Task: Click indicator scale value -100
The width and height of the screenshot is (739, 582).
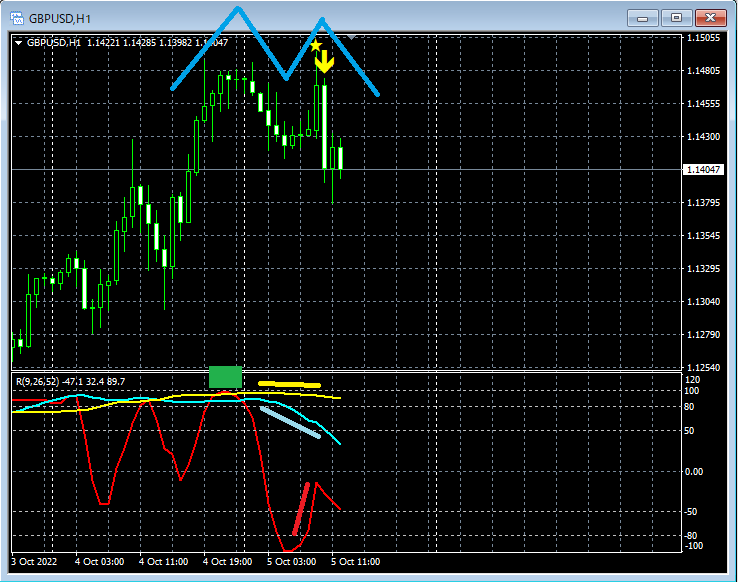Action: click(693, 546)
